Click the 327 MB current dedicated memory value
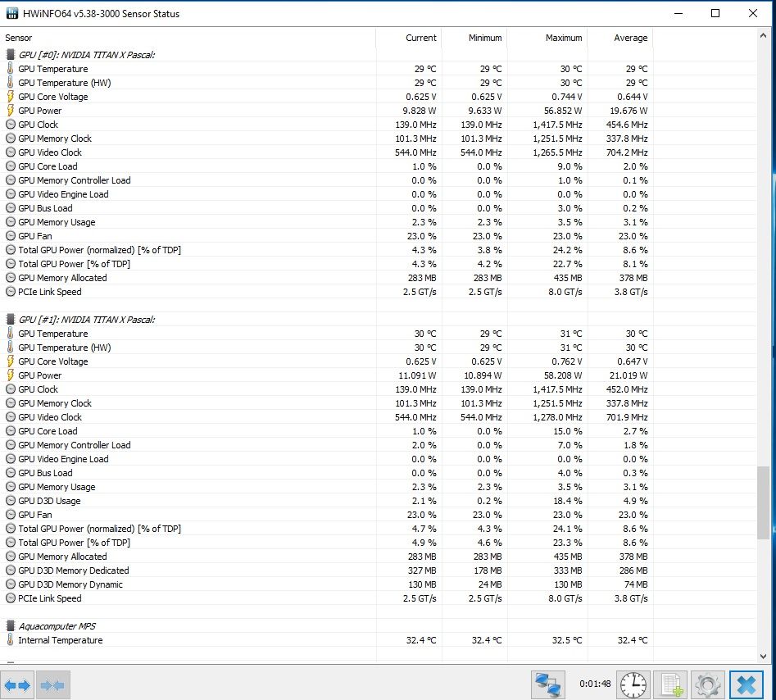The image size is (776, 700). [422, 570]
